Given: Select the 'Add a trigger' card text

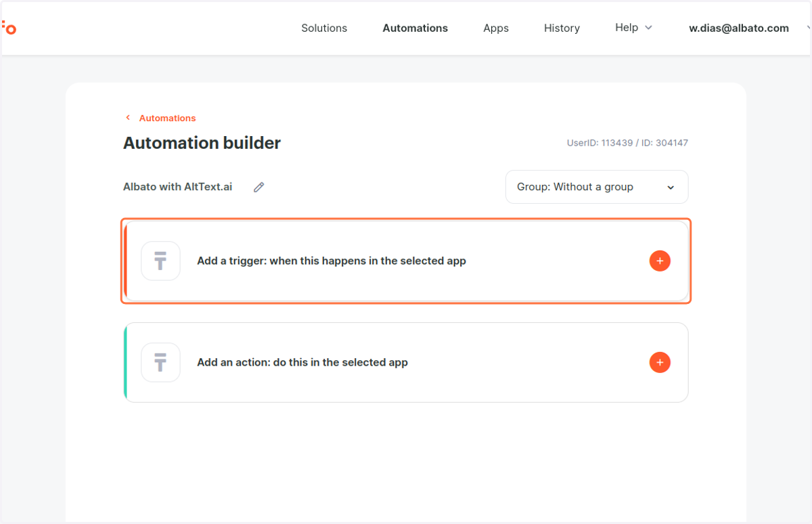Looking at the screenshot, I should point(332,261).
